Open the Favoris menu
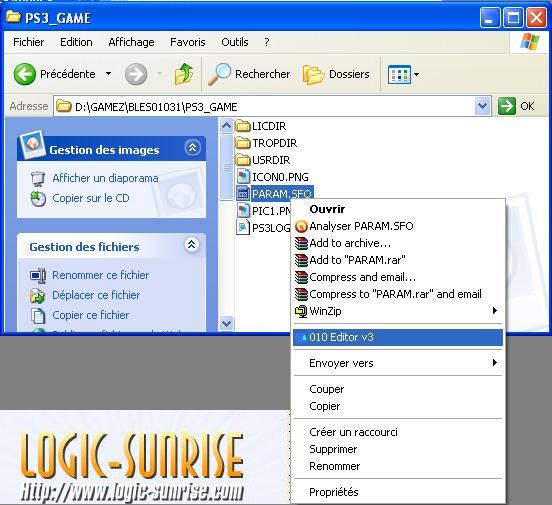 pos(188,42)
